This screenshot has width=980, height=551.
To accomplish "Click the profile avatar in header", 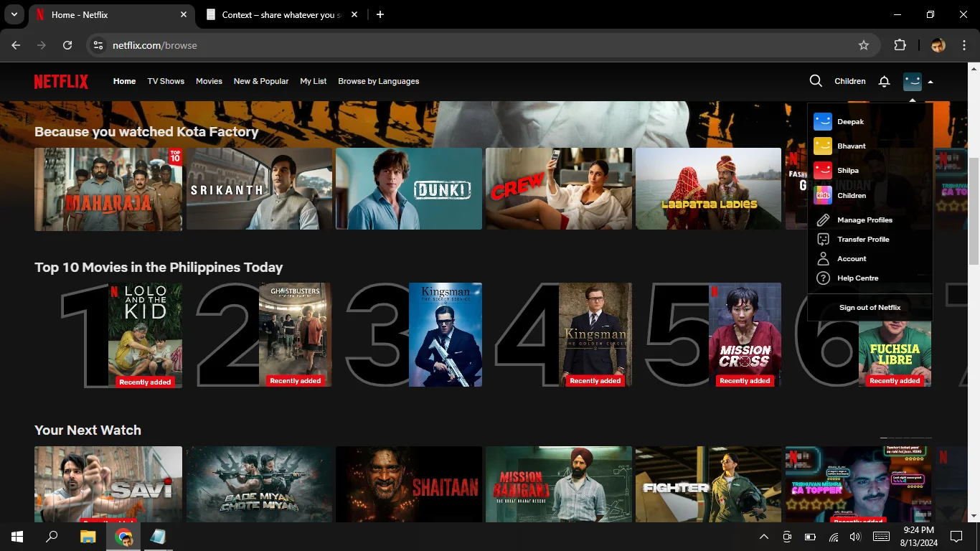I will point(912,81).
